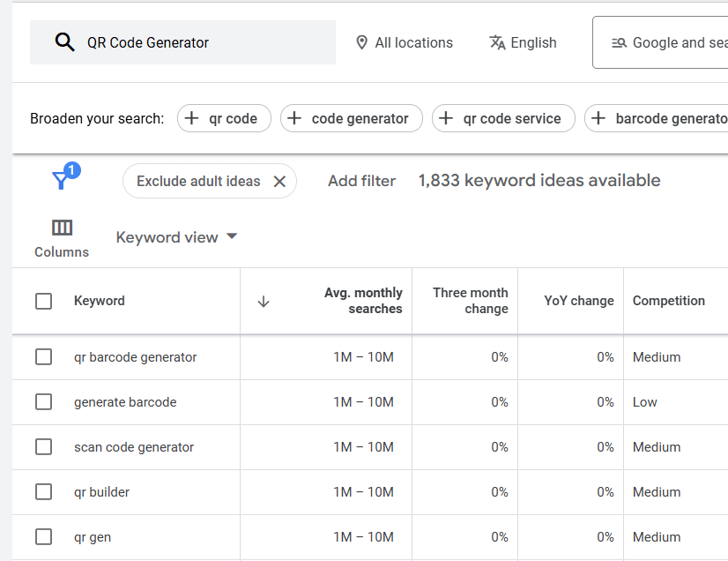The image size is (728, 561).
Task: Click the location pin icon
Action: [361, 42]
